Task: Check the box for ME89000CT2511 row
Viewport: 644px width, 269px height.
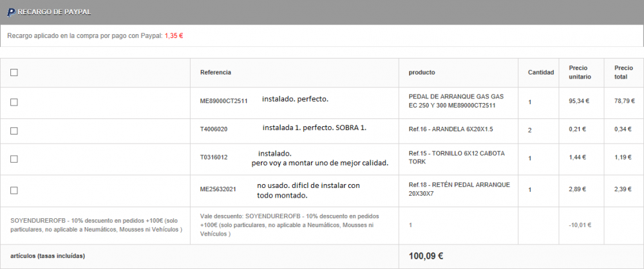Action: (x=14, y=102)
